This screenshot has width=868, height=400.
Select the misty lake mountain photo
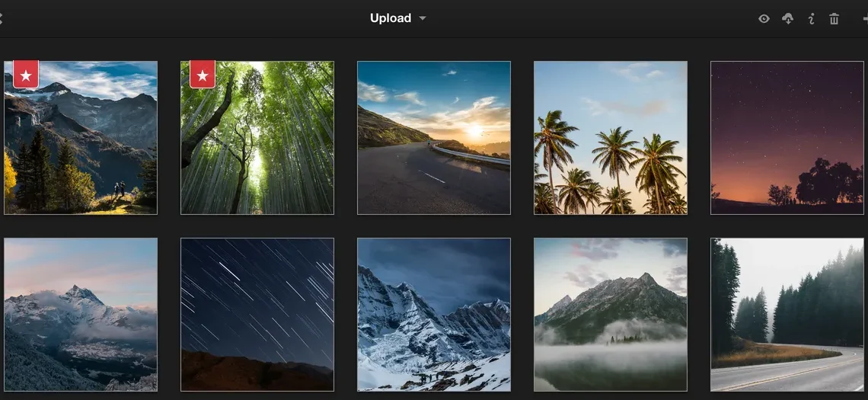[611, 315]
